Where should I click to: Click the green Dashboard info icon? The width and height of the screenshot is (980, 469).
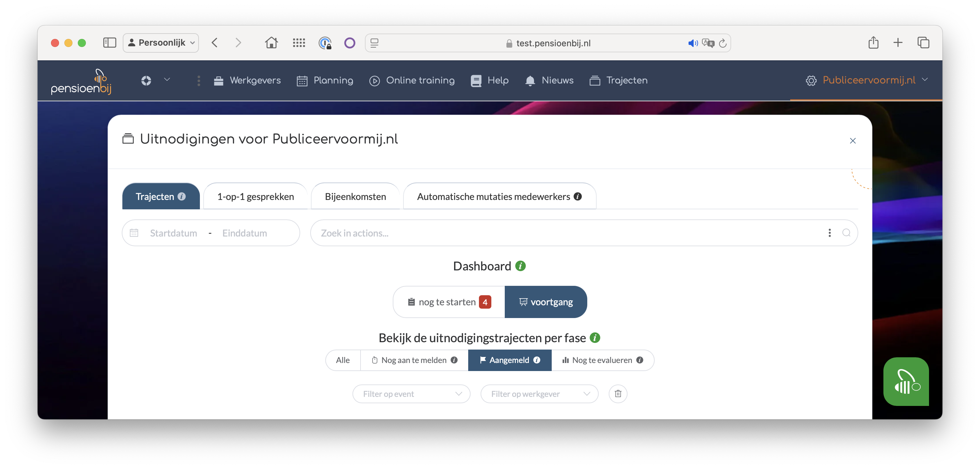click(520, 266)
